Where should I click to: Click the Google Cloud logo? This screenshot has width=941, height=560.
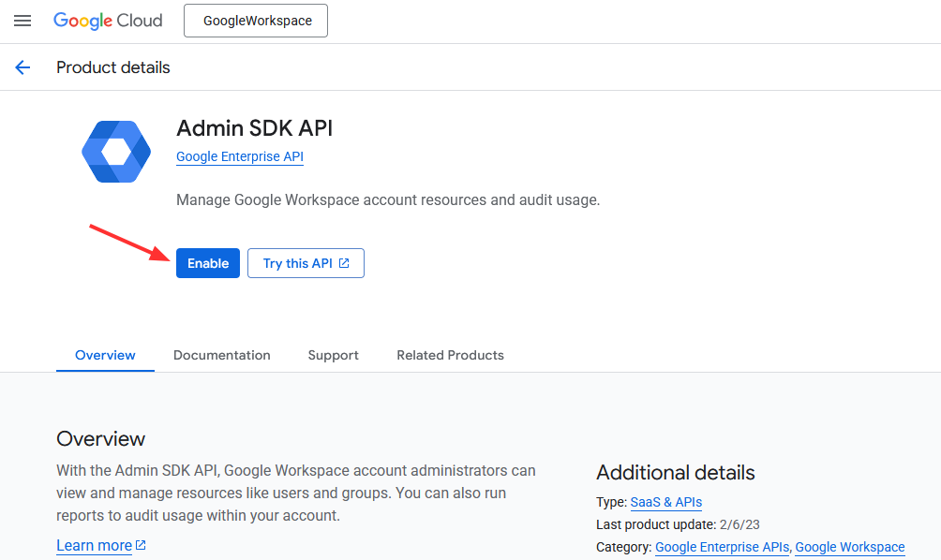click(108, 21)
